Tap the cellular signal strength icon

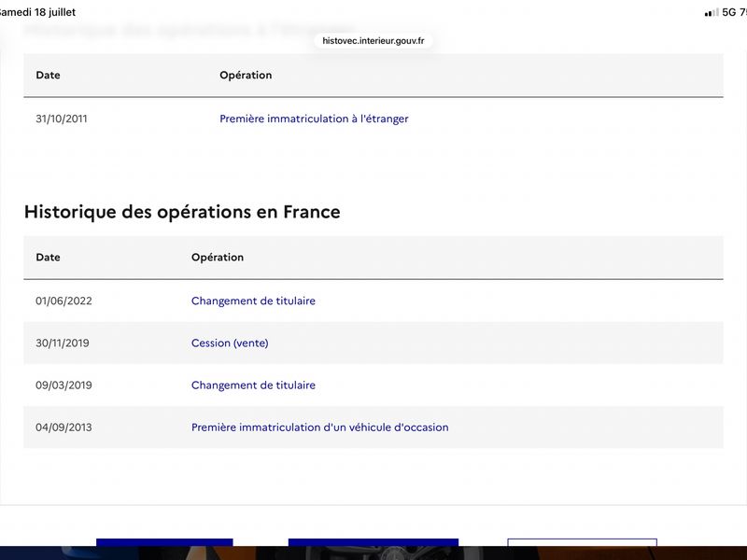712,12
